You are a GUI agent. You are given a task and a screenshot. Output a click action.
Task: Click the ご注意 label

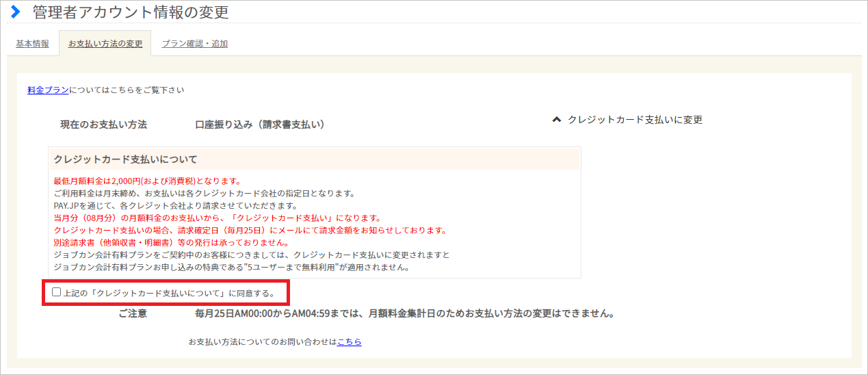tap(133, 314)
